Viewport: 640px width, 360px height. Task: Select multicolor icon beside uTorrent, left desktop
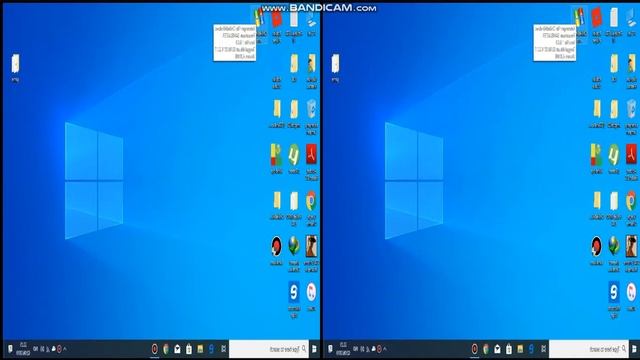[276, 155]
